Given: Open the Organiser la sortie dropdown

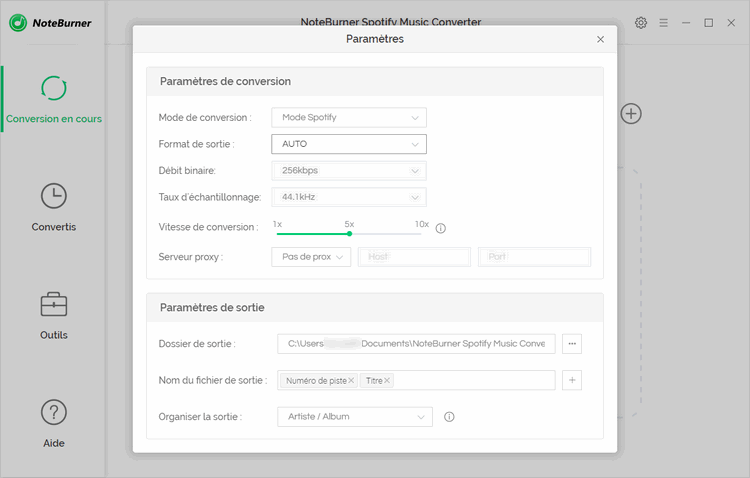Looking at the screenshot, I should coord(355,417).
